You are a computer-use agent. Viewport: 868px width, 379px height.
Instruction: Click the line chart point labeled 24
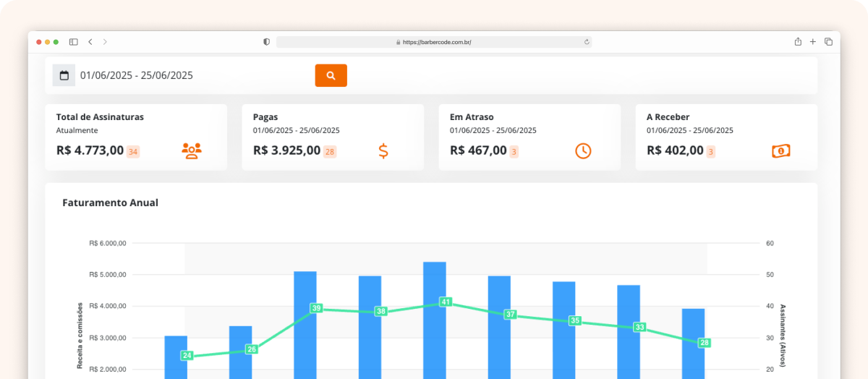[187, 355]
